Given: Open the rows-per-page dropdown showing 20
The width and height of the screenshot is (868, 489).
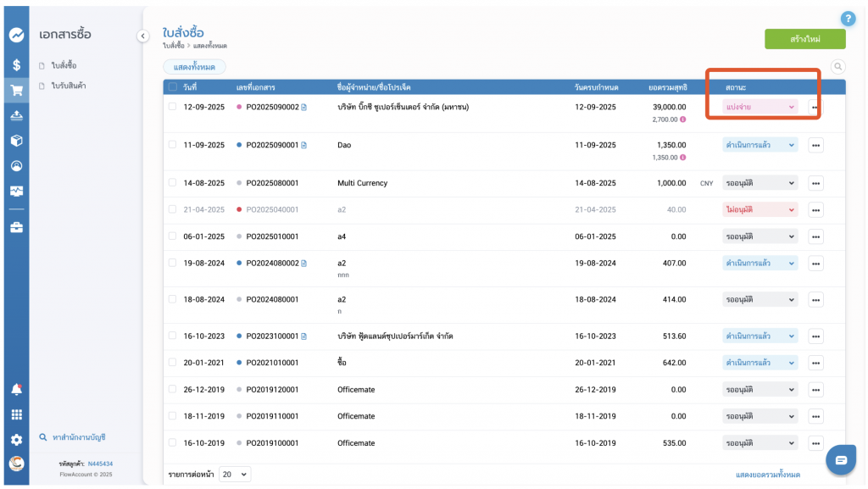Looking at the screenshot, I should [x=235, y=475].
